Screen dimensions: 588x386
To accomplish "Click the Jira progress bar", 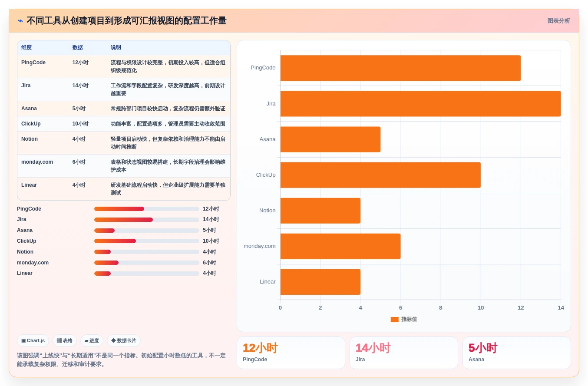I will coord(147,220).
